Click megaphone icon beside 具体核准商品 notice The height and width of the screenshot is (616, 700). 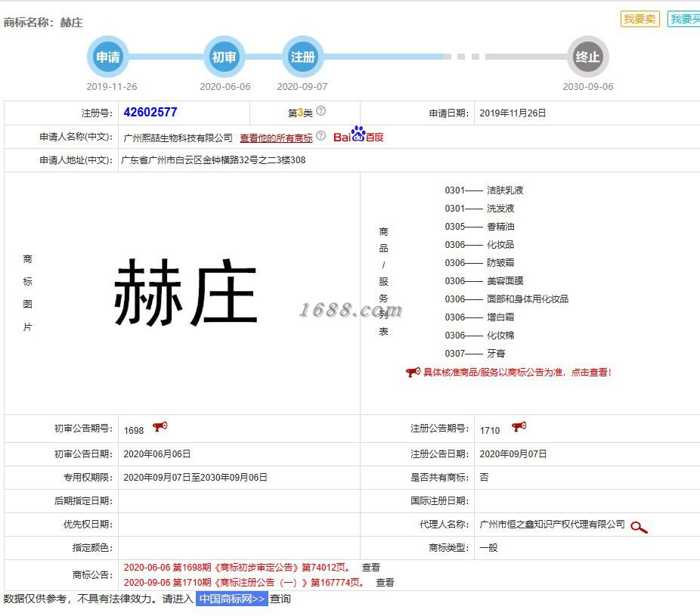coord(413,372)
